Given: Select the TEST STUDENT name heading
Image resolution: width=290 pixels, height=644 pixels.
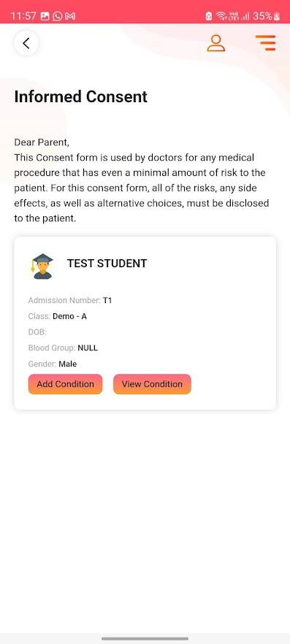Looking at the screenshot, I should click(107, 264).
